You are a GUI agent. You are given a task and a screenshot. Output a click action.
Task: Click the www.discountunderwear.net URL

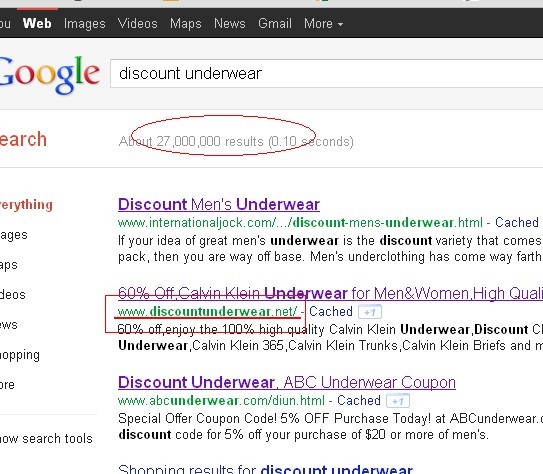207,311
